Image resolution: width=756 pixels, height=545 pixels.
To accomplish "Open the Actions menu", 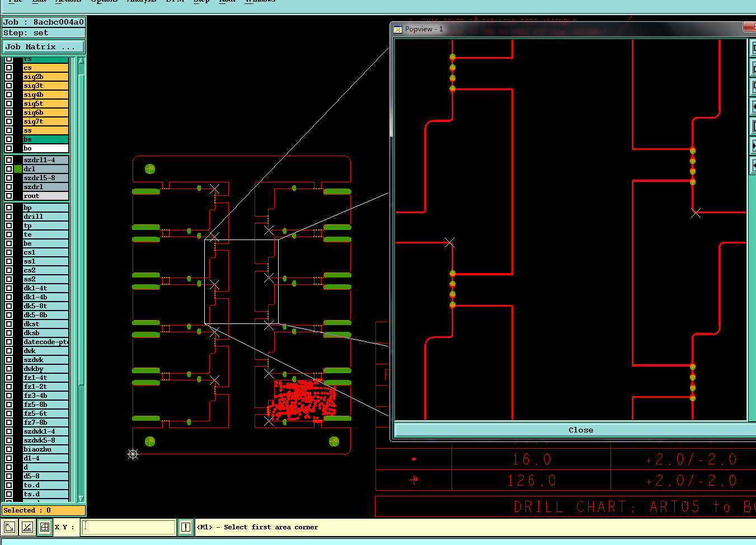I will [x=68, y=1].
